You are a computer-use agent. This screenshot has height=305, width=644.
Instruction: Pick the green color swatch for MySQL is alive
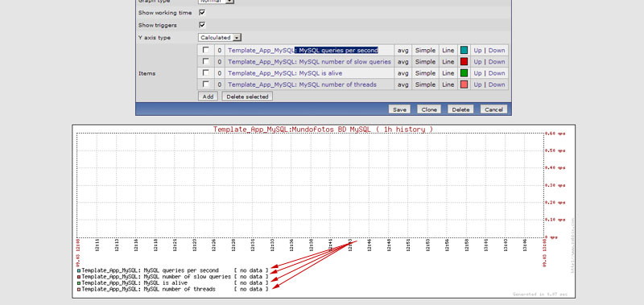pyautogui.click(x=464, y=73)
